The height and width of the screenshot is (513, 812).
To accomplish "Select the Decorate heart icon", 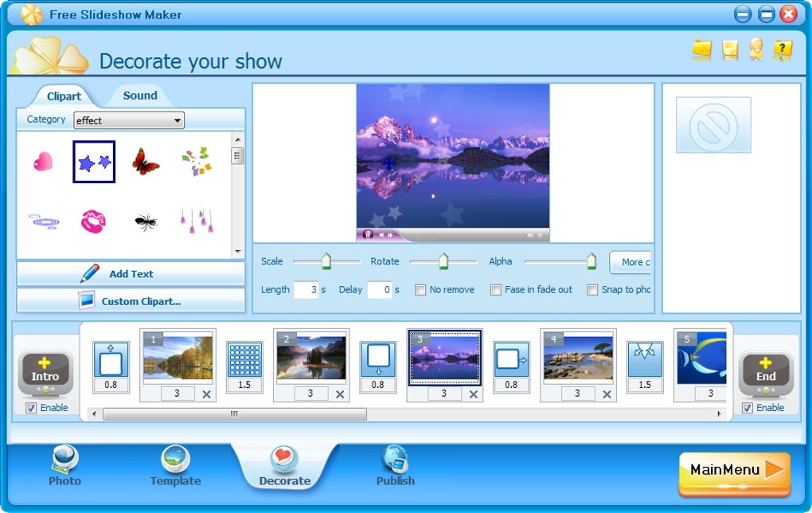I will 284,456.
